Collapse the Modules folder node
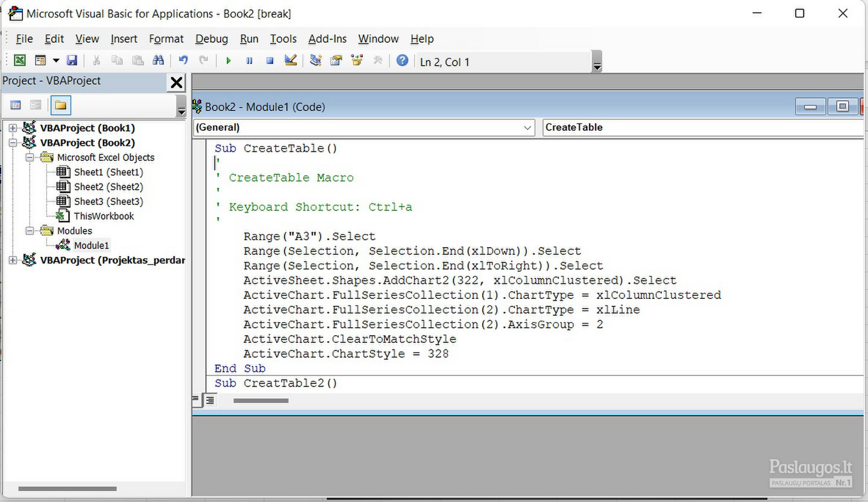The image size is (868, 502). [x=29, y=231]
